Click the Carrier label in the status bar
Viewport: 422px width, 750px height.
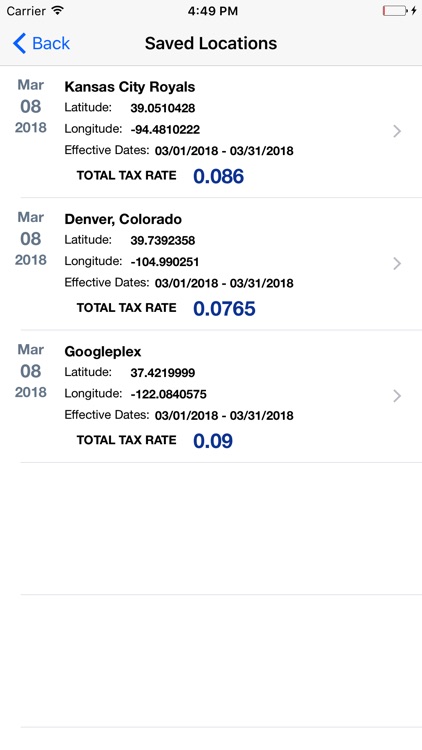(x=26, y=11)
